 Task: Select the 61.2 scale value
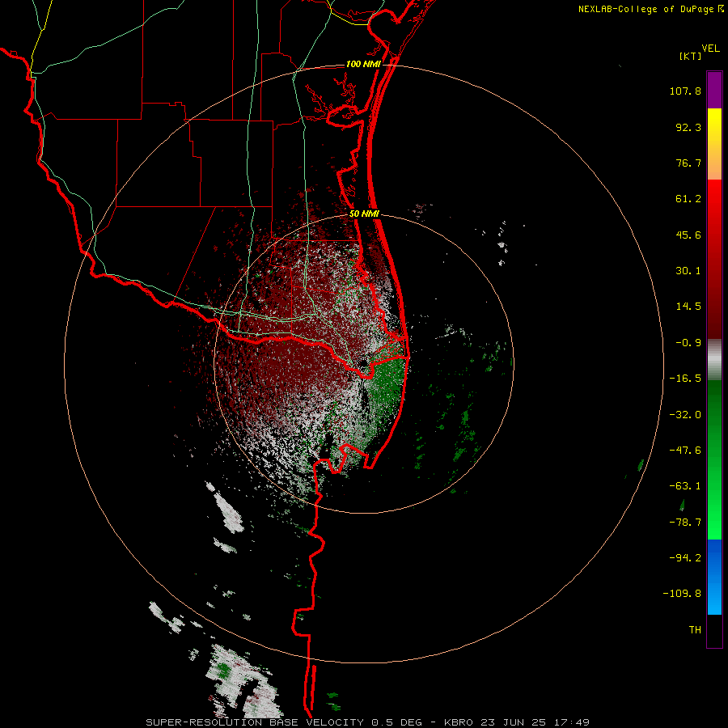pos(688,199)
